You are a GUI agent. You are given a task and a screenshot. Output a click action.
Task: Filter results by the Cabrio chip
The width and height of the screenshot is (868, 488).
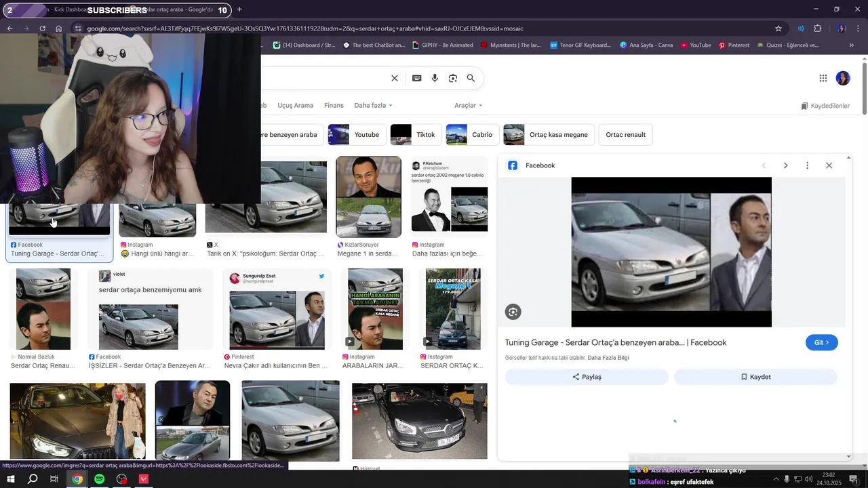tap(472, 135)
